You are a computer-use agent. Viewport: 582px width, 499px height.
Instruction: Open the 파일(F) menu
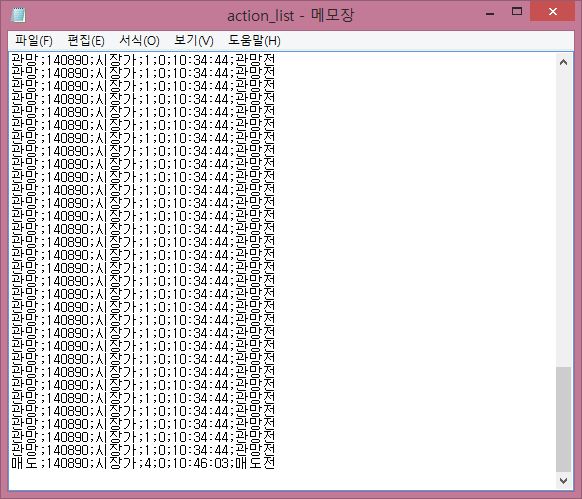tap(34, 40)
